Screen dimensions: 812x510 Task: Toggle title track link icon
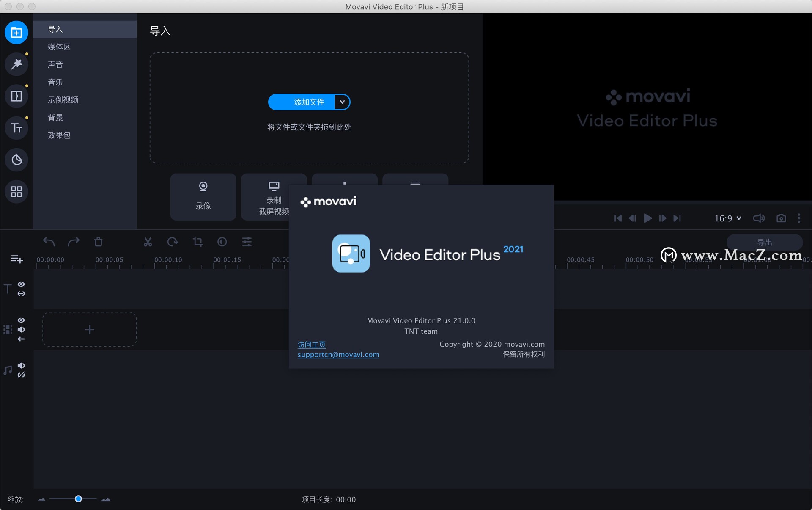(21, 294)
